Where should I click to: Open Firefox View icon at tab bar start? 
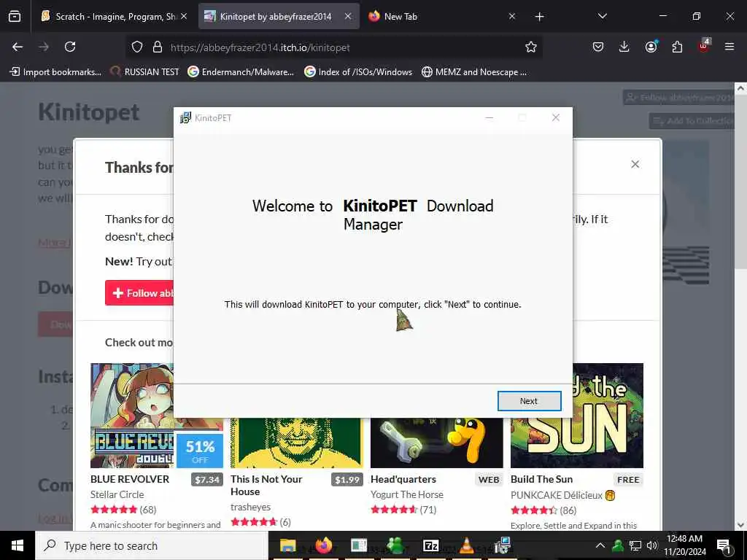click(x=15, y=17)
